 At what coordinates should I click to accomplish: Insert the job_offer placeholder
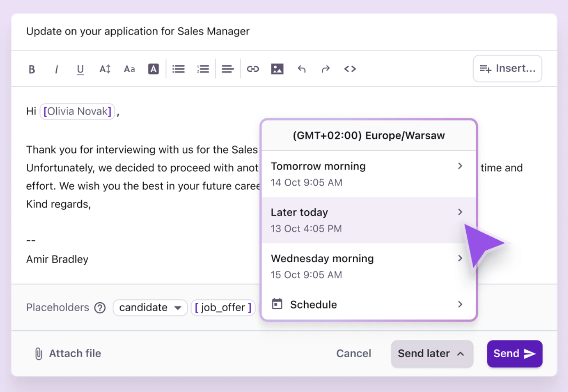pyautogui.click(x=223, y=308)
